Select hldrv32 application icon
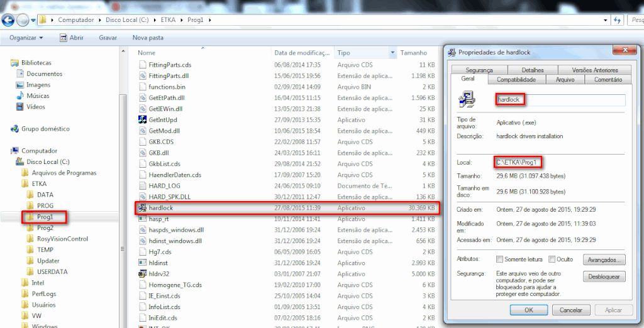 143,274
